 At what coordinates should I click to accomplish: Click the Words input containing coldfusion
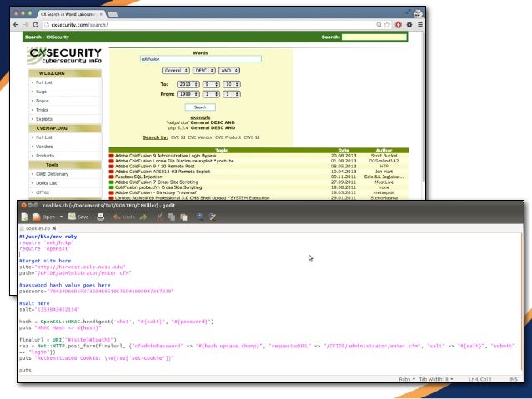[x=201, y=59]
